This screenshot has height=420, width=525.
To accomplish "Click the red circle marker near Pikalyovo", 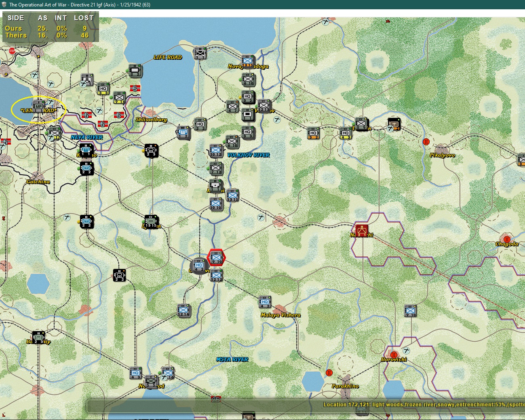I will tap(426, 141).
